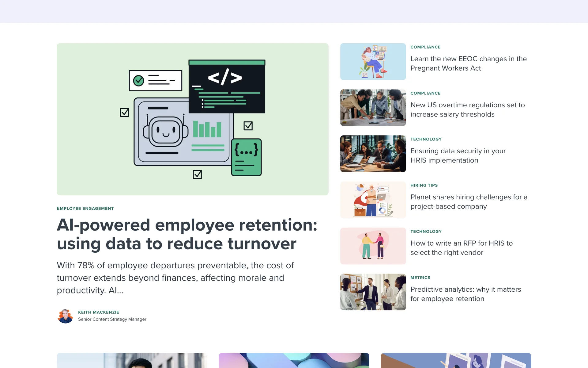Select the Hiring Tips category label
The width and height of the screenshot is (588, 368).
(x=424, y=185)
